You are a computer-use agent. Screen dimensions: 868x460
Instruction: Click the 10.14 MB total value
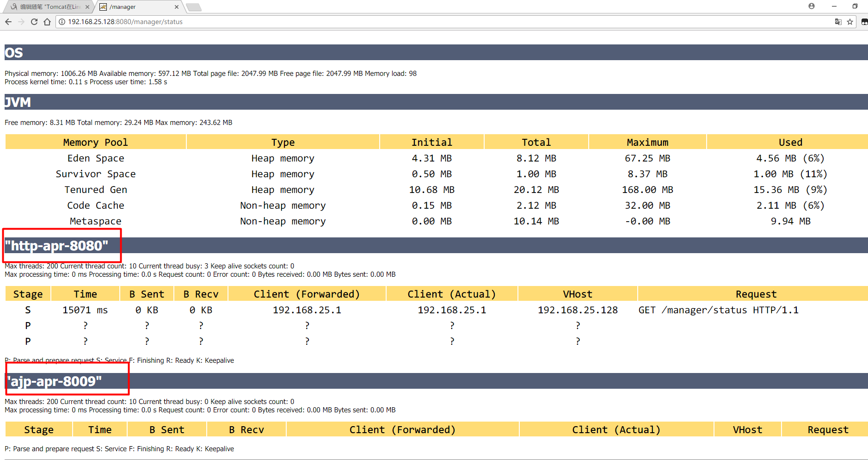[x=536, y=221]
